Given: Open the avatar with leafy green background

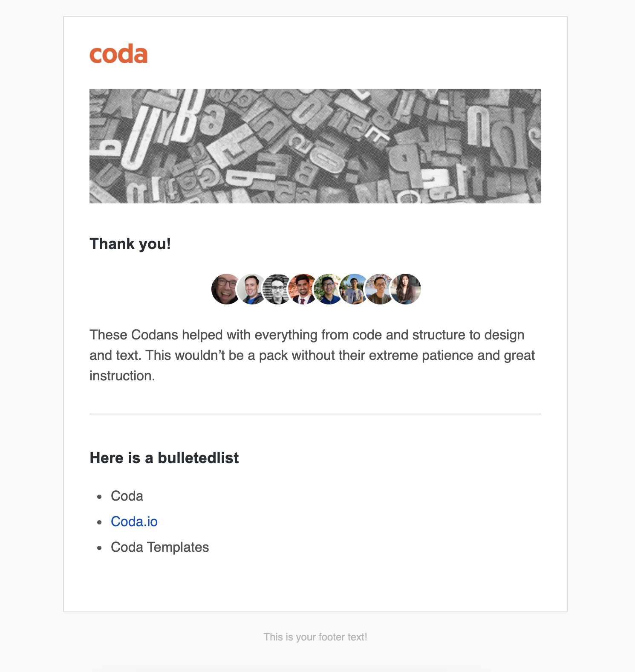Looking at the screenshot, I should pos(328,289).
